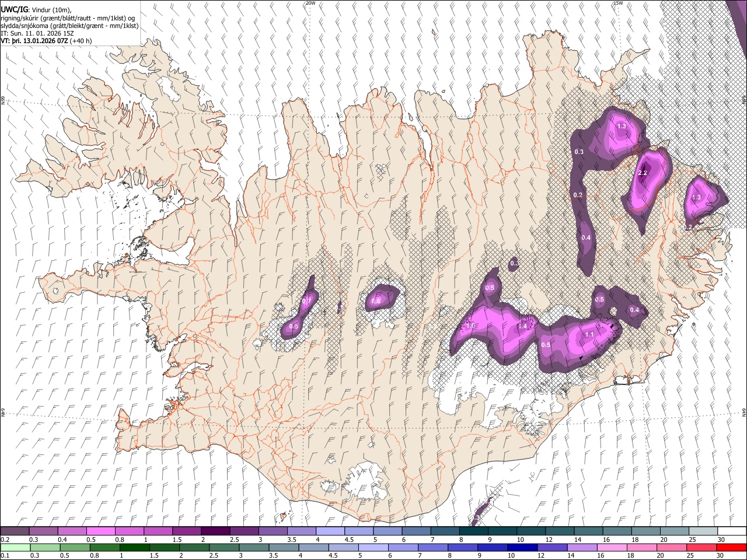Click the 1.4 precipitation value on the map
747x560 pixels.
click(x=522, y=327)
